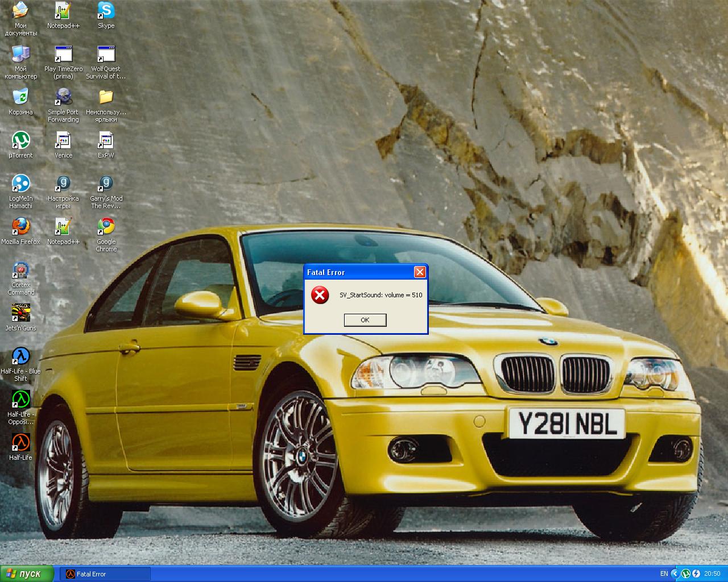The height and width of the screenshot is (582, 728).
Task: Open the Корзина recycle bin icon
Action: point(20,102)
